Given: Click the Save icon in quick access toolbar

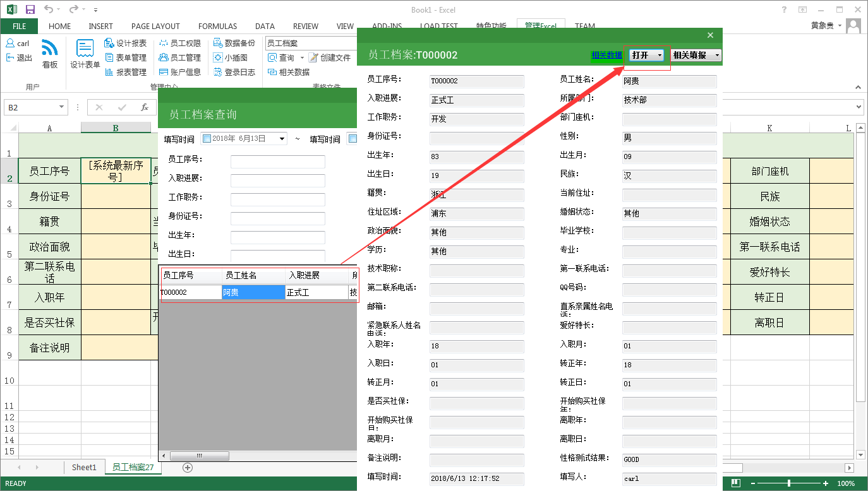Looking at the screenshot, I should click(x=30, y=10).
